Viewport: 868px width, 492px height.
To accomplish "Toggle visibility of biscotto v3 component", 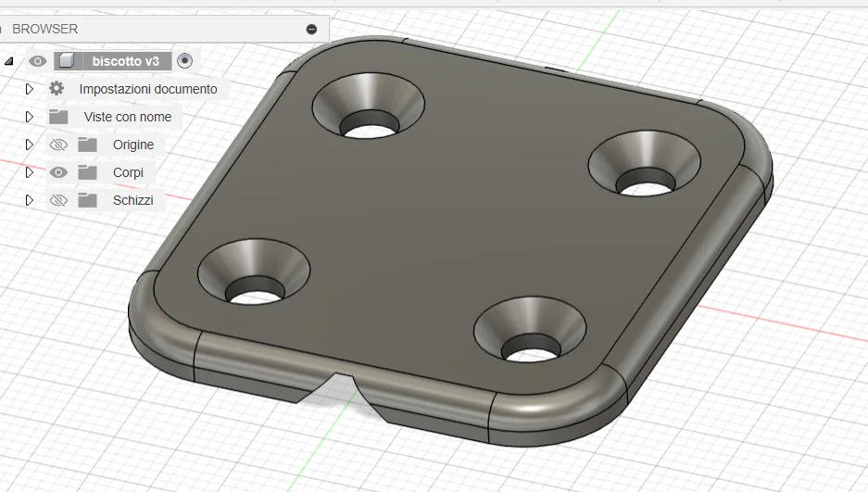I will pos(38,61).
